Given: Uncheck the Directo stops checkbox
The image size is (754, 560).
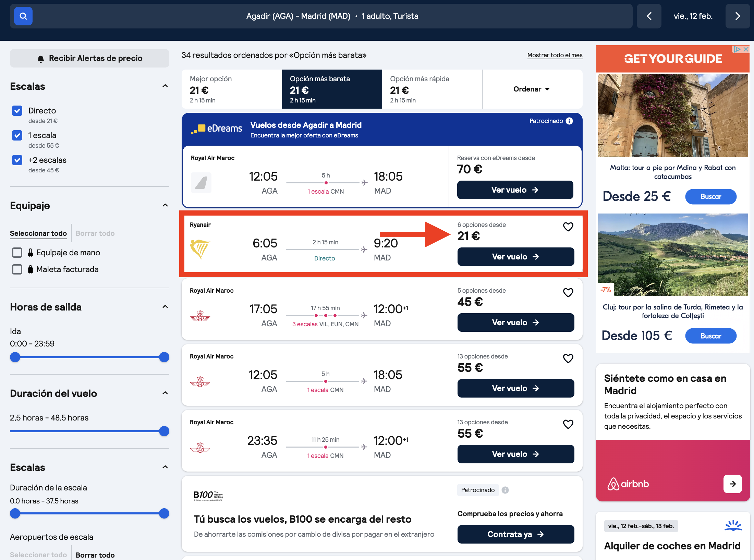Looking at the screenshot, I should click(17, 111).
